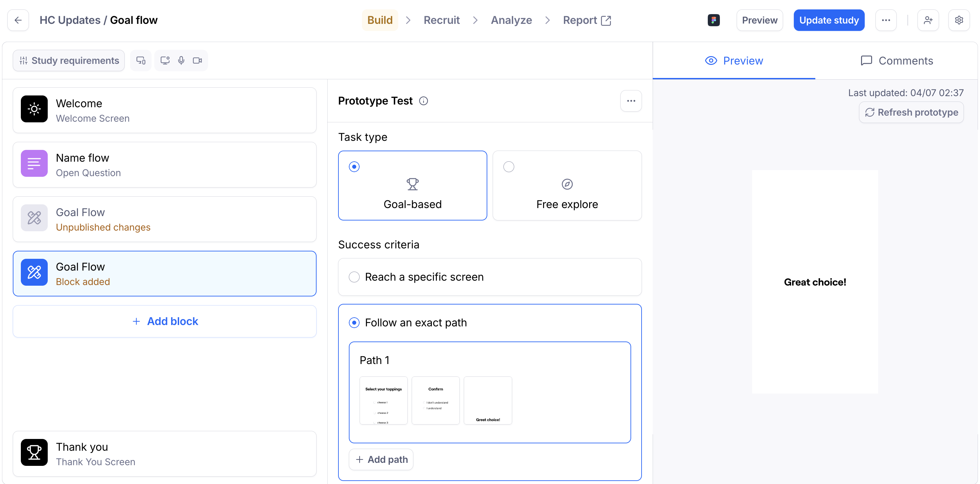Click the Confirm path thumbnail
The image size is (980, 484).
[x=436, y=401]
